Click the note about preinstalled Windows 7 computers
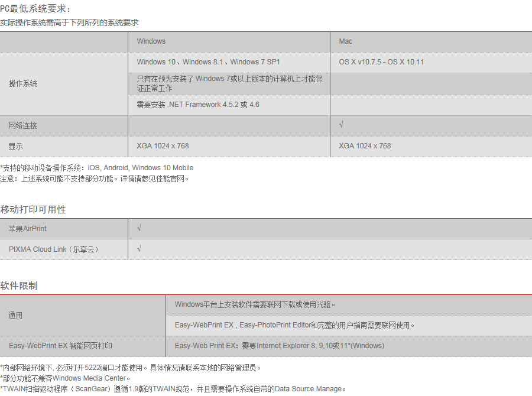This screenshot has width=532, height=396. (x=229, y=83)
